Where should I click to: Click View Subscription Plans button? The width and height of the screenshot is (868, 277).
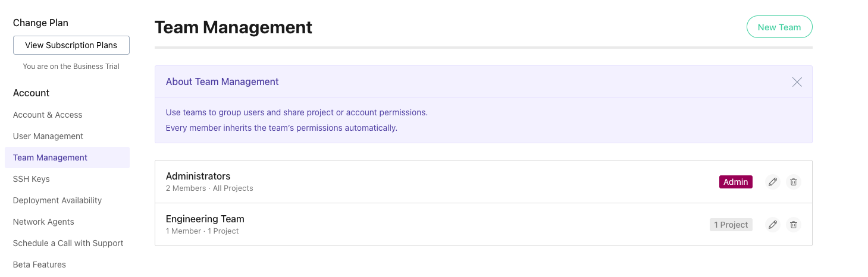click(71, 45)
